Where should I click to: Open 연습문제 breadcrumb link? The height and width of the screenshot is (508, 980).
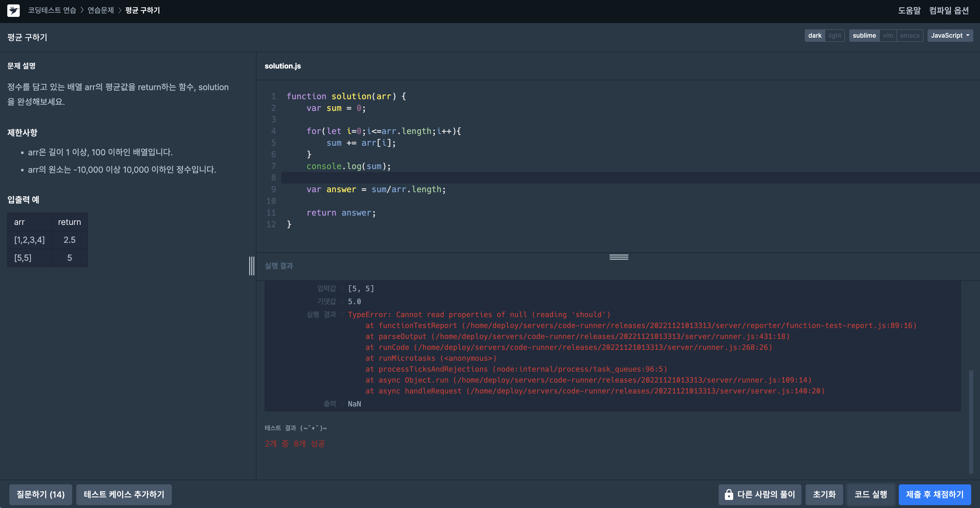101,10
